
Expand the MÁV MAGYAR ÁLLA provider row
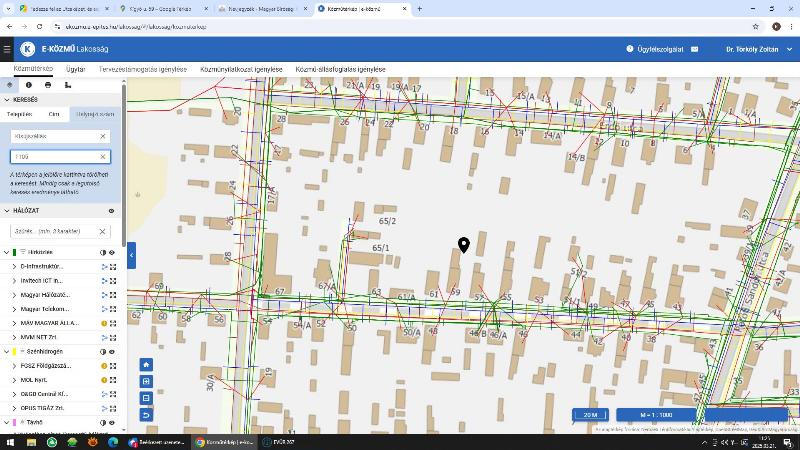14,323
